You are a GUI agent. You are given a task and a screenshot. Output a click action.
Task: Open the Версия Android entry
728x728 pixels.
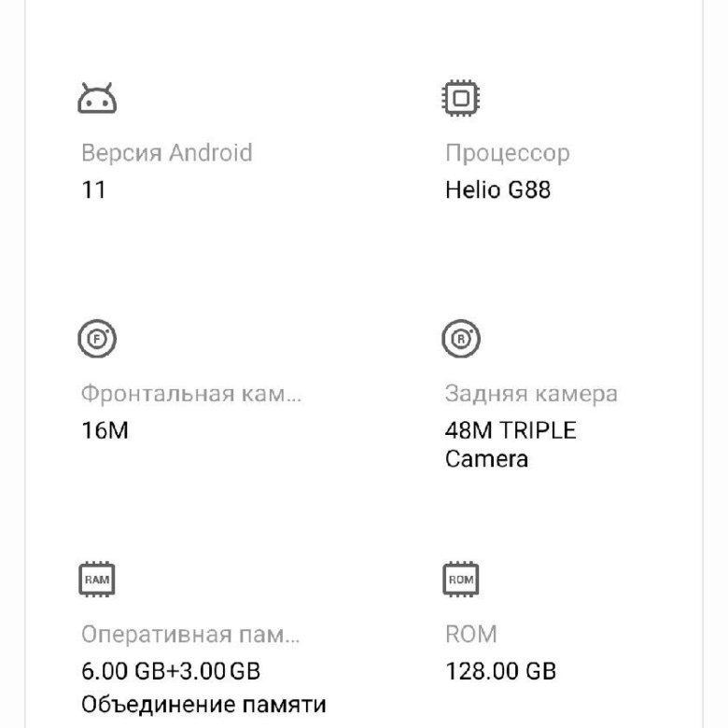pos(166,153)
